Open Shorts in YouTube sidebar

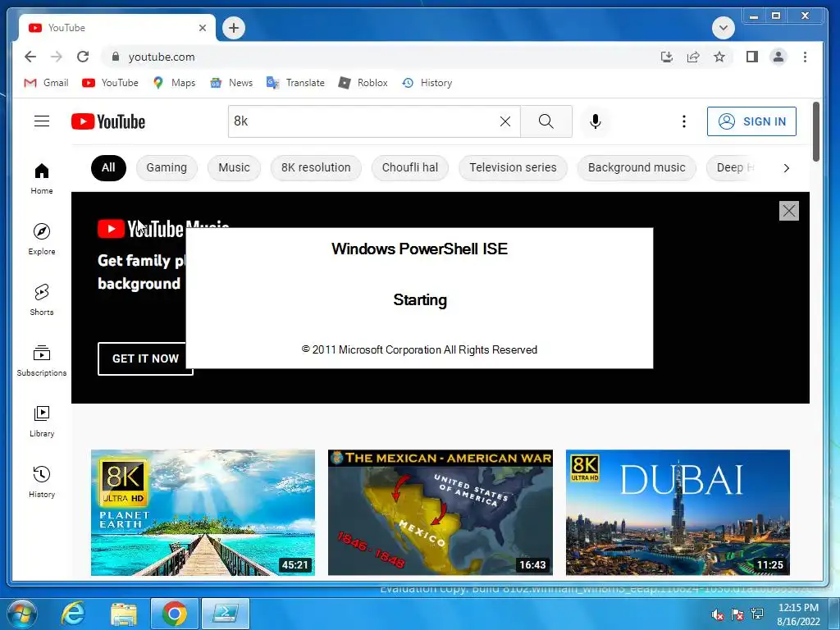click(x=42, y=300)
